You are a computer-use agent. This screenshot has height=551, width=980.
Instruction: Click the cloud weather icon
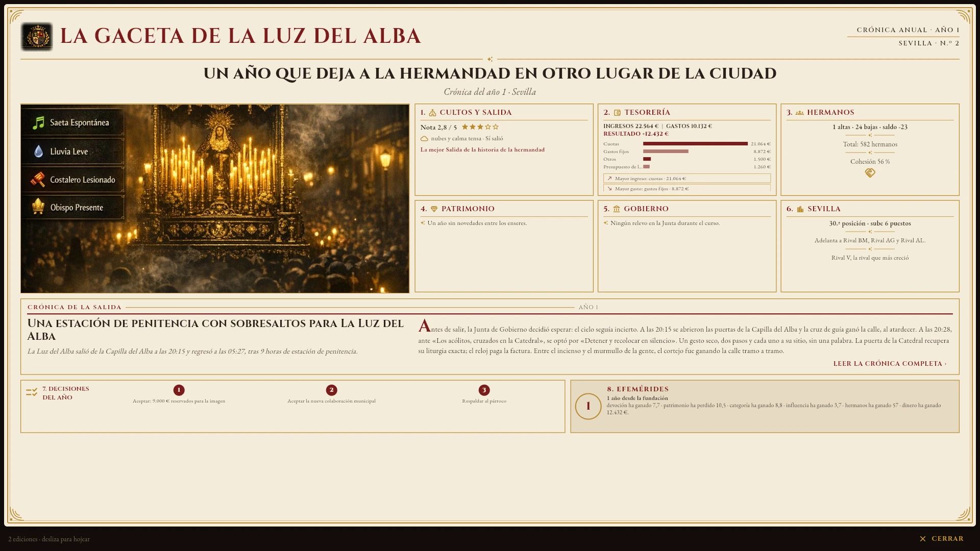tap(424, 139)
